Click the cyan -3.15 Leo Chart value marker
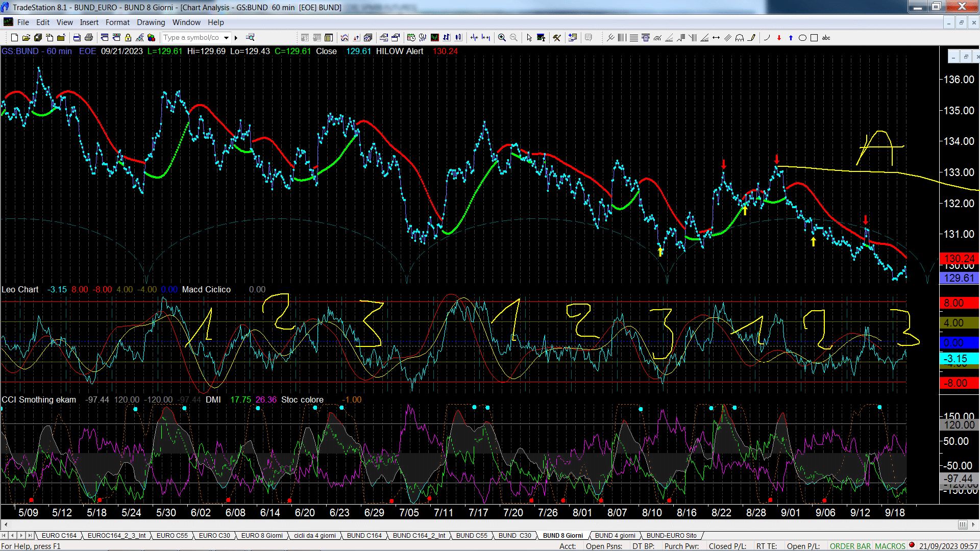 pyautogui.click(x=959, y=359)
